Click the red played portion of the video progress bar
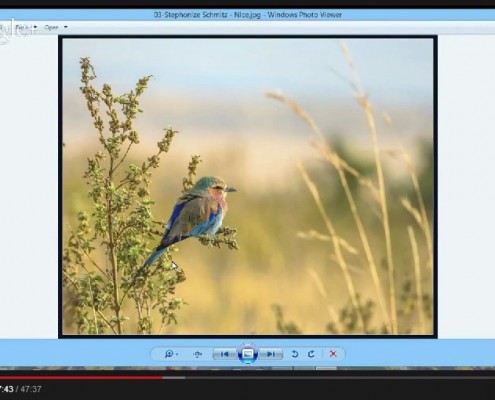 [x=81, y=378]
